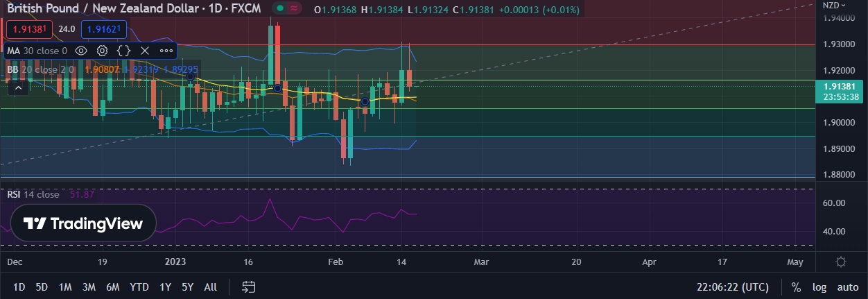This screenshot has height=299, width=868.
Task: Hide the MA indicator with eye icon
Action: (81, 51)
